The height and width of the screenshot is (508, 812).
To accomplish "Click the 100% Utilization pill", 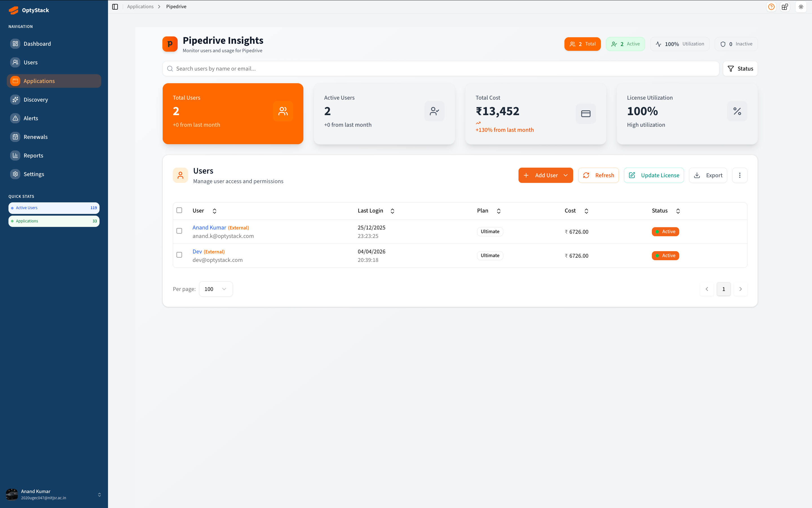I will [x=680, y=44].
